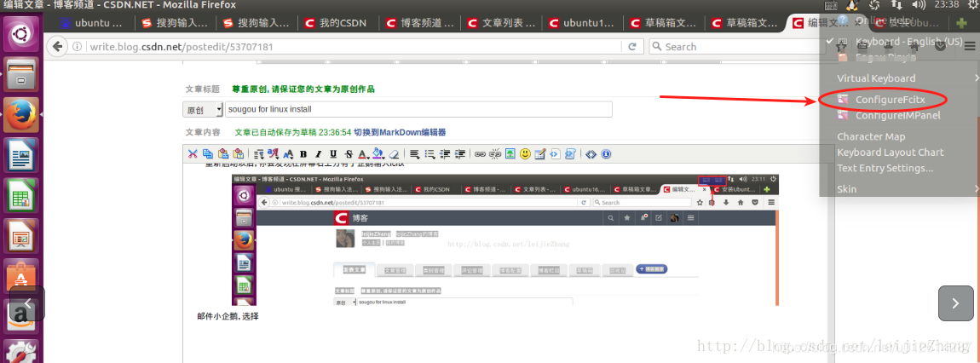Click the previous image arrow button
This screenshot has width=980, height=363.
click(27, 303)
